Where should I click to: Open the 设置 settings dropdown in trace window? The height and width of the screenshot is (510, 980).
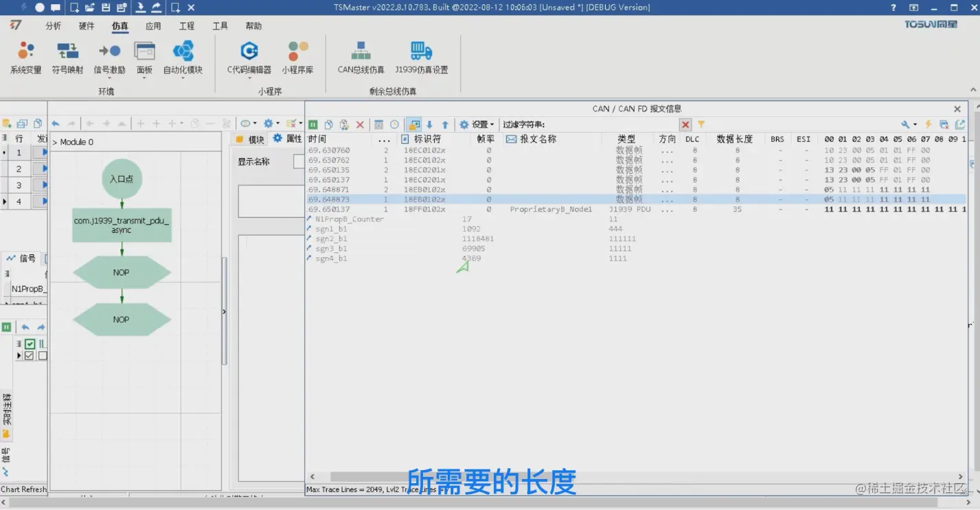pyautogui.click(x=477, y=124)
